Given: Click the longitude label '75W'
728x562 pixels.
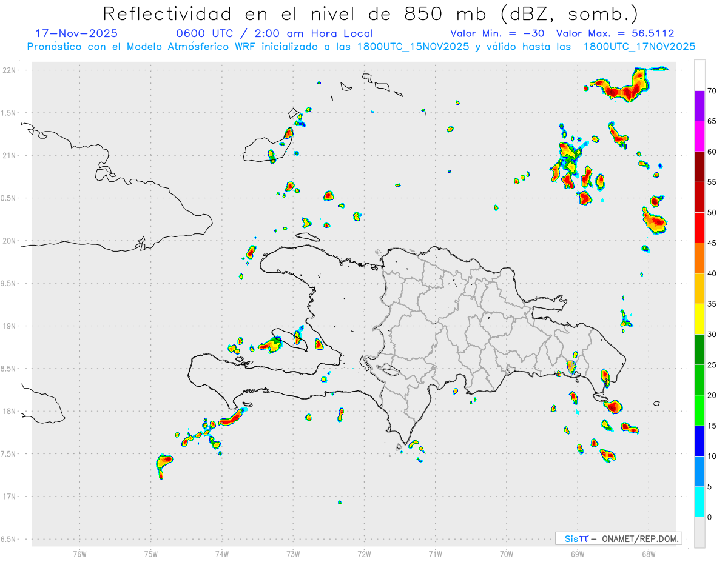Looking at the screenshot, I should (150, 554).
